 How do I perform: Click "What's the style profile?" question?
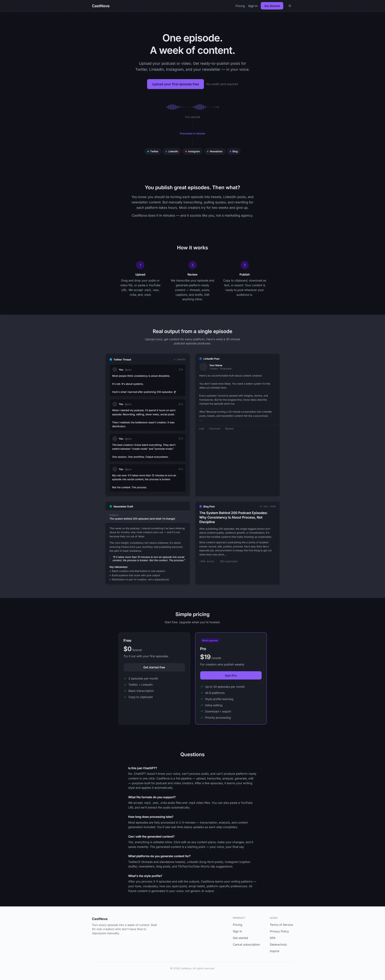click(145, 876)
